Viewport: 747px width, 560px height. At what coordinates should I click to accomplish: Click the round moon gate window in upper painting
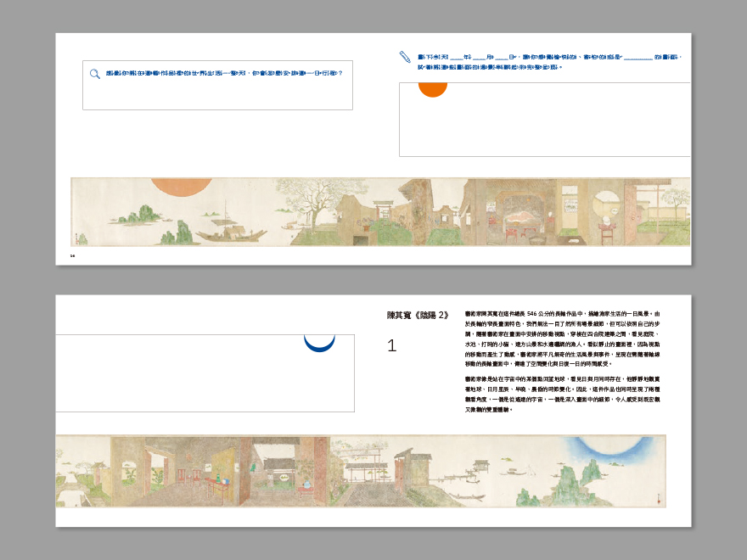[607, 204]
